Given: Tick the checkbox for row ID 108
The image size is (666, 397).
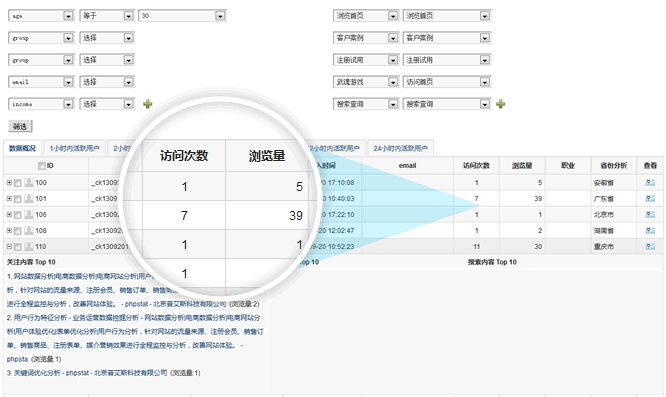Looking at the screenshot, I should coord(18,231).
